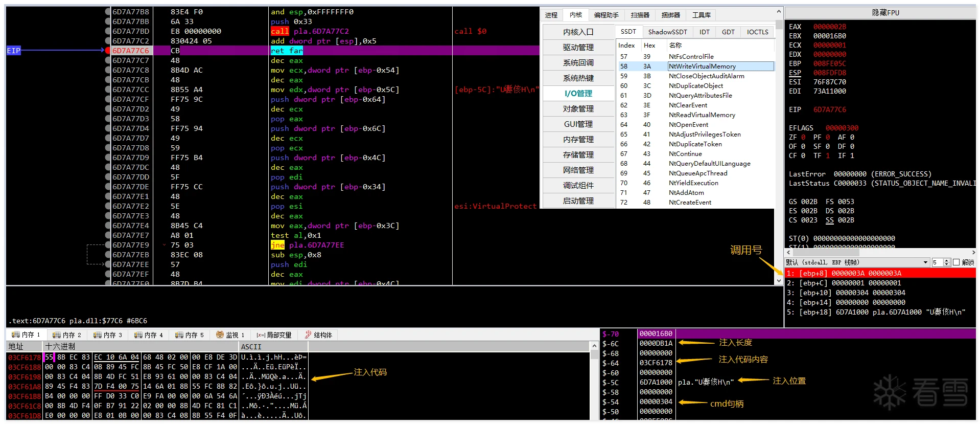This screenshot has width=980, height=424.
Task: Click the 隐藏FPU hide button
Action: [x=885, y=13]
